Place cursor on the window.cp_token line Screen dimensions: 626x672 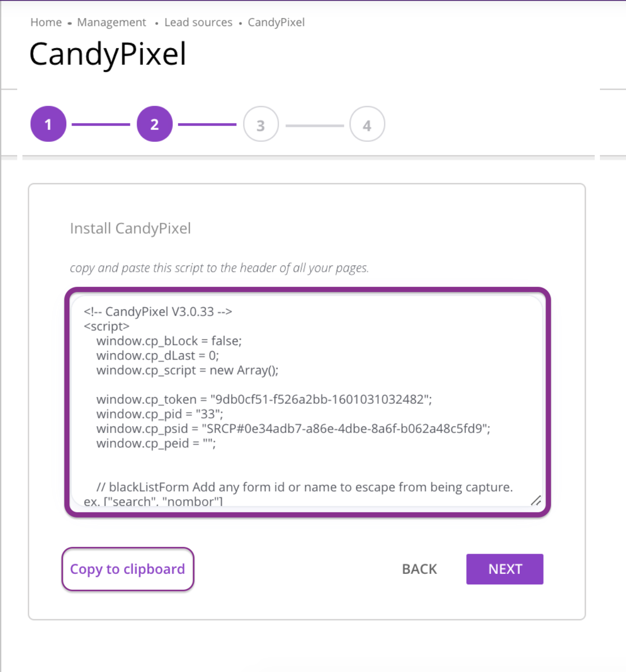(264, 400)
